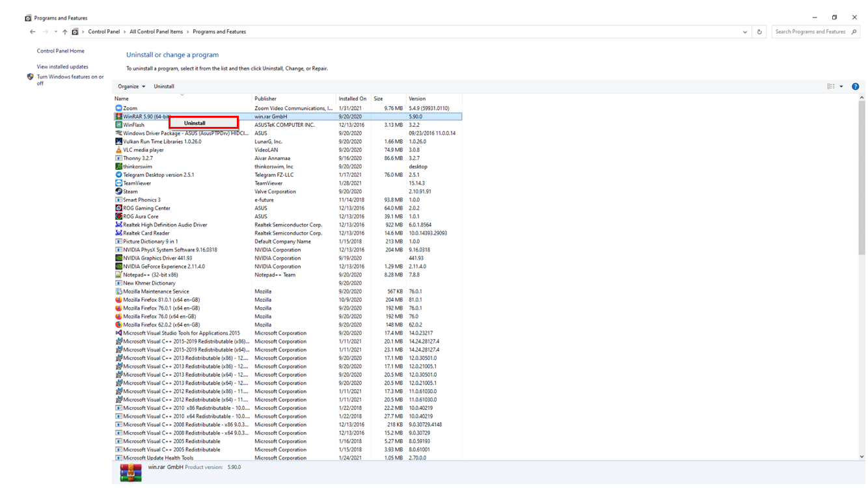The image size is (868, 488).
Task: Select the "Realtek Card Reader" entry
Action: click(288, 234)
